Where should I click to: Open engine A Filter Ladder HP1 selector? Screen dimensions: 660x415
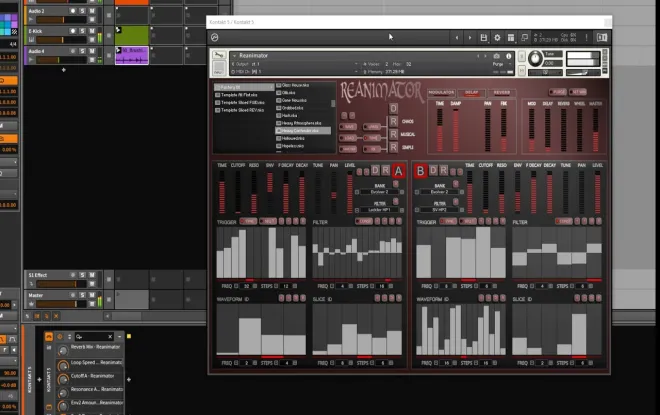379,210
